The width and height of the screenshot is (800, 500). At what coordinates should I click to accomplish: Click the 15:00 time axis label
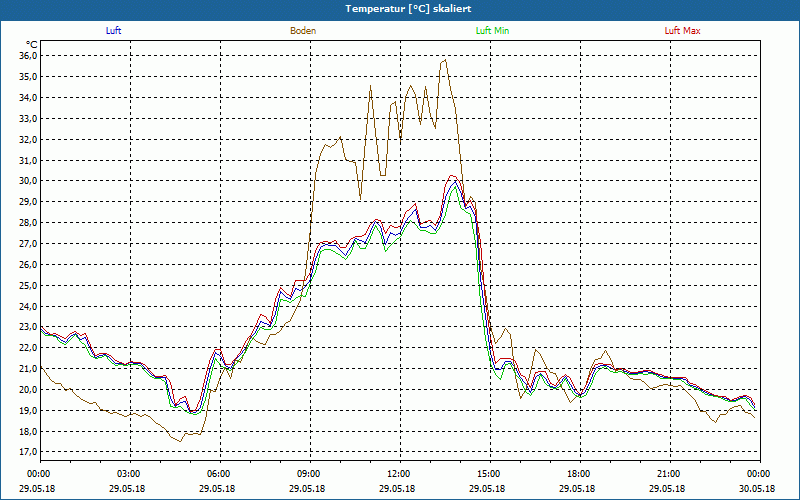[x=490, y=474]
